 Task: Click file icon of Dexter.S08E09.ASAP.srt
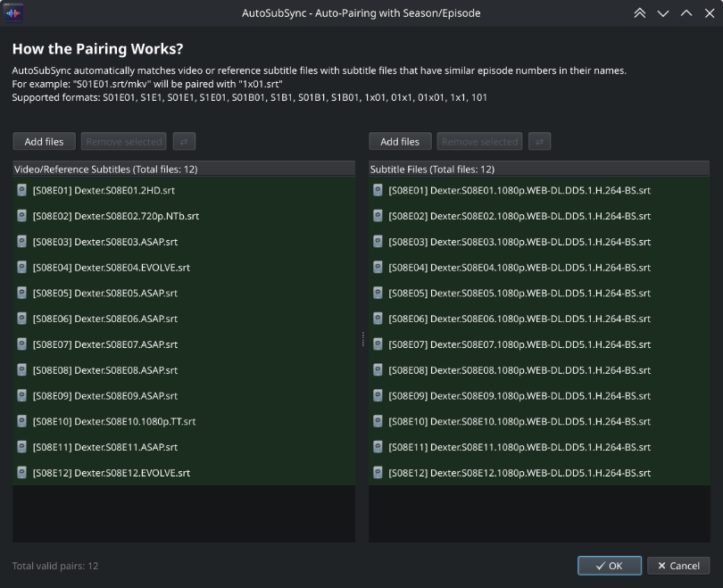tap(21, 395)
